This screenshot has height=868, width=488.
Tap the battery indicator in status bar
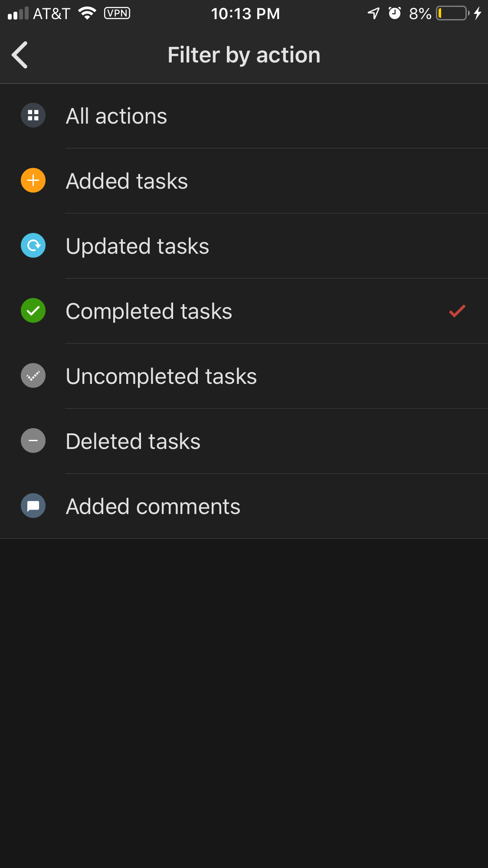[453, 13]
